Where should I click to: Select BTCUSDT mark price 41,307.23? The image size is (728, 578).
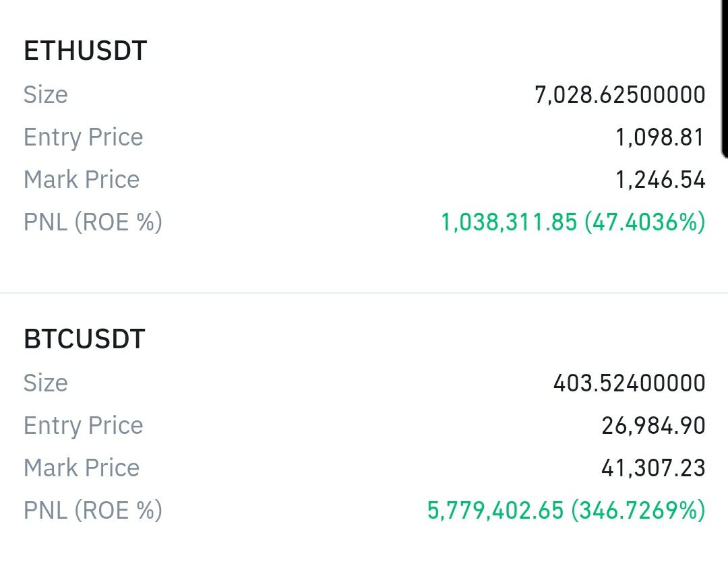tap(653, 468)
